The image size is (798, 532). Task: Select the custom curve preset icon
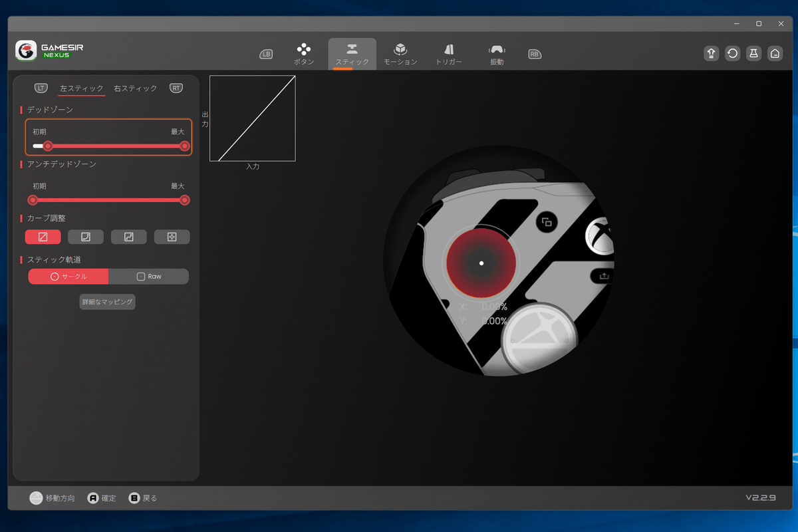click(x=172, y=237)
